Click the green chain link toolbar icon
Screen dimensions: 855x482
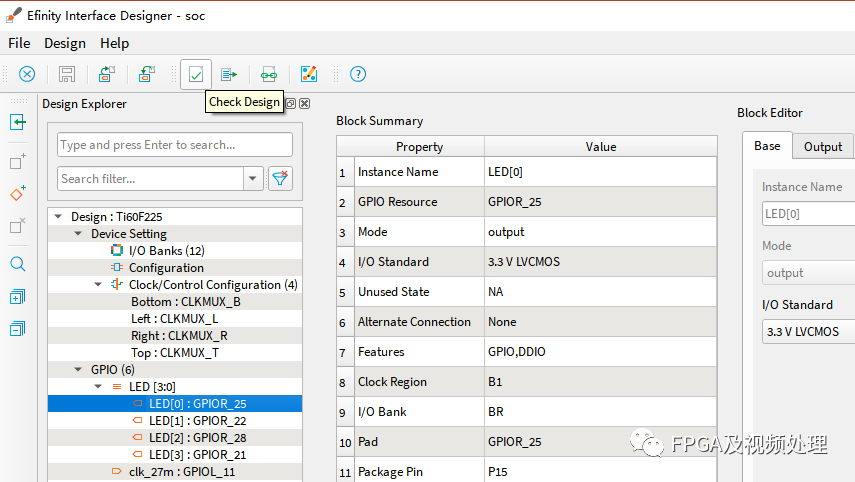268,74
